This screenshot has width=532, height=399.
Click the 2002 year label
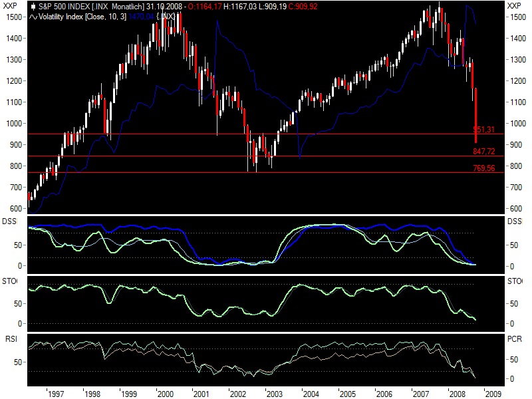coord(238,394)
